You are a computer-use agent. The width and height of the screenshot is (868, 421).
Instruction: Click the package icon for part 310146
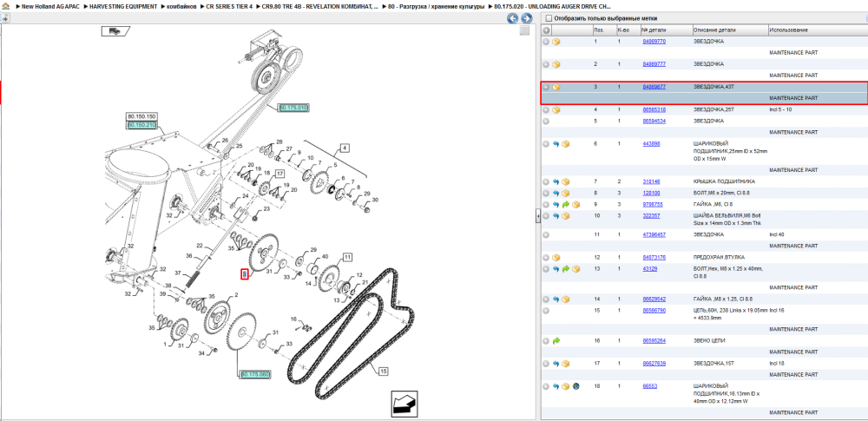click(566, 181)
